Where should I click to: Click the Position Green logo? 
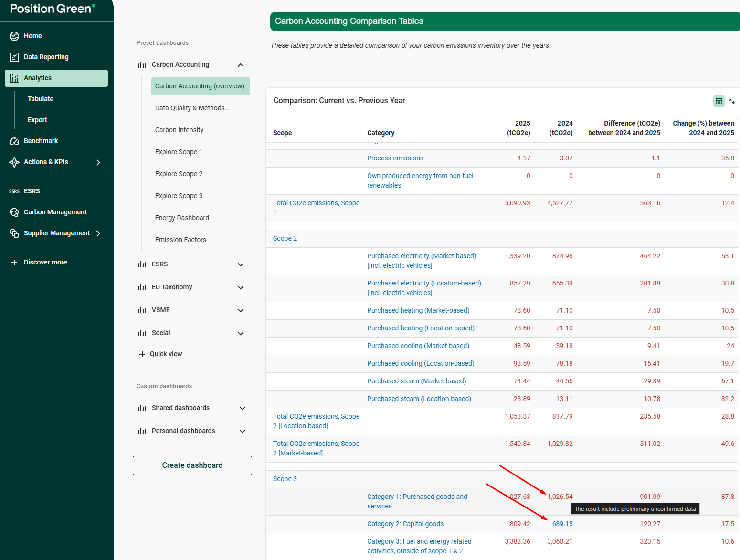click(53, 9)
